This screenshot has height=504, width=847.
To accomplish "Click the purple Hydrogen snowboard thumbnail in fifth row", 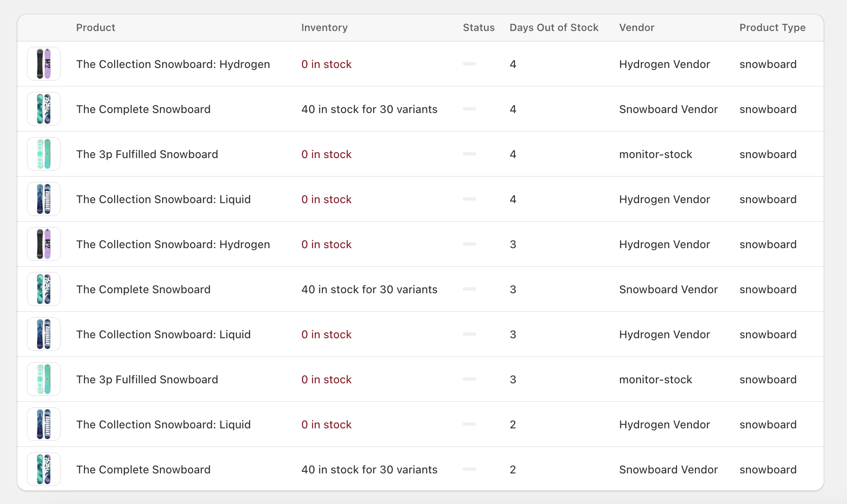I will coord(43,244).
